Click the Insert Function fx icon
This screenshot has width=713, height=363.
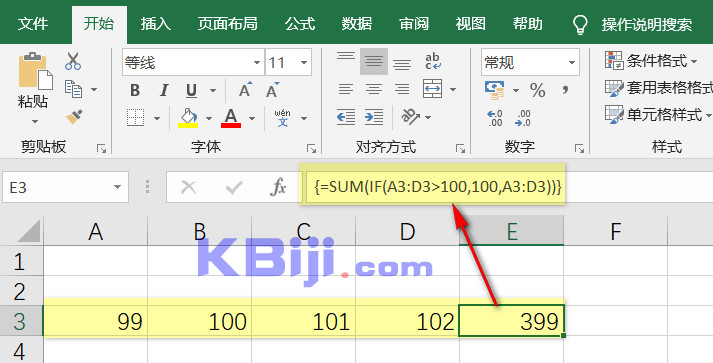pyautogui.click(x=278, y=187)
